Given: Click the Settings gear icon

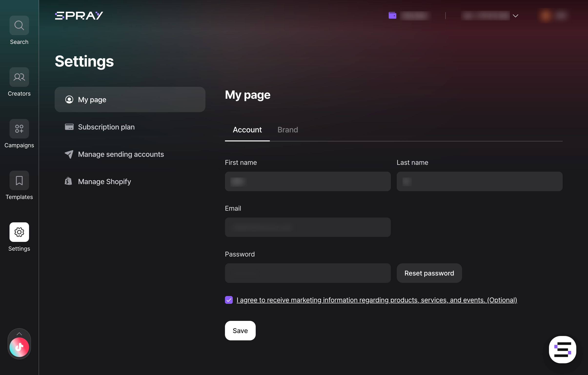Looking at the screenshot, I should coord(19,232).
